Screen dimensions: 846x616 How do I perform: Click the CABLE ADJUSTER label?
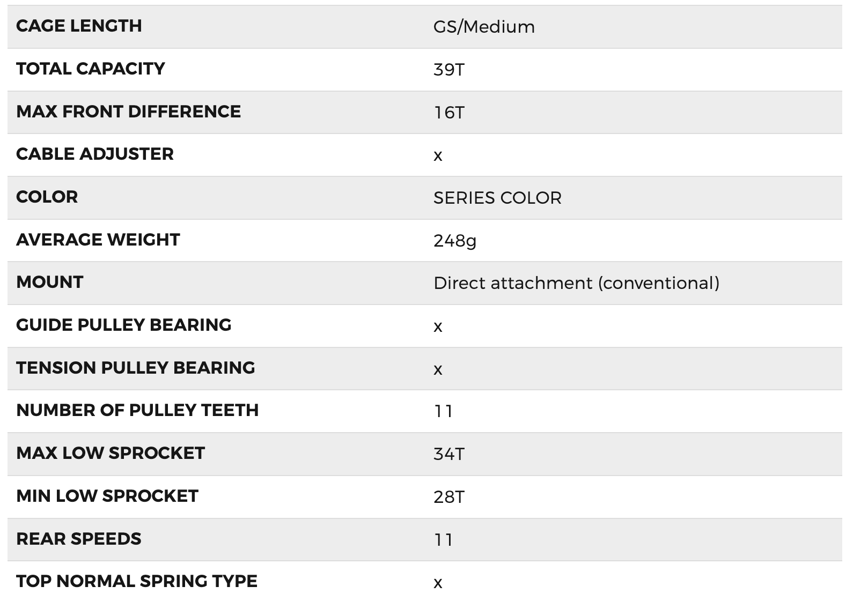[95, 154]
